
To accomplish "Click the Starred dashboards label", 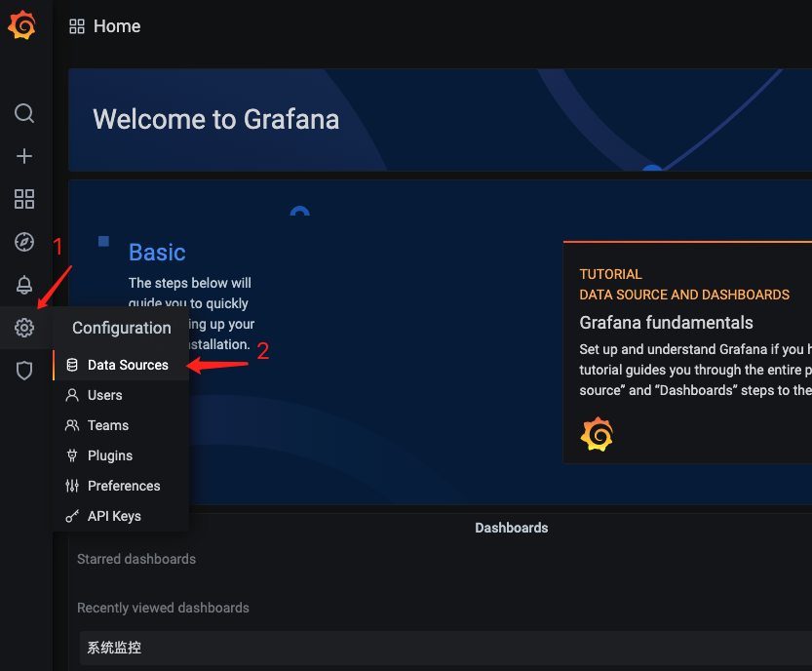I will (136, 559).
